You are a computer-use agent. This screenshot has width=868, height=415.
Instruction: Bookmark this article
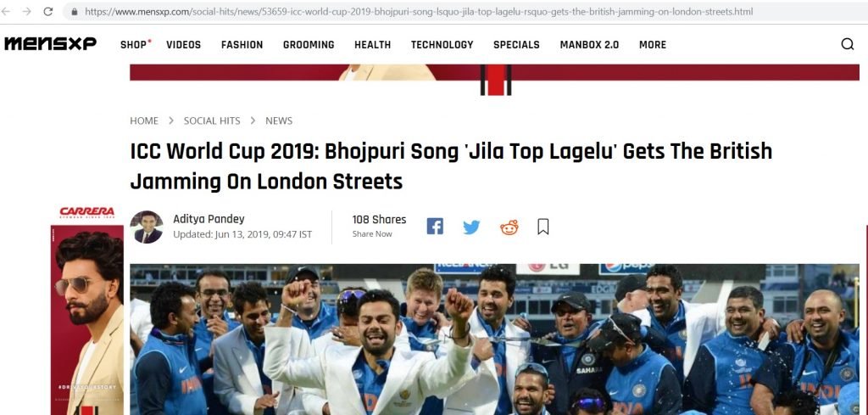click(543, 227)
